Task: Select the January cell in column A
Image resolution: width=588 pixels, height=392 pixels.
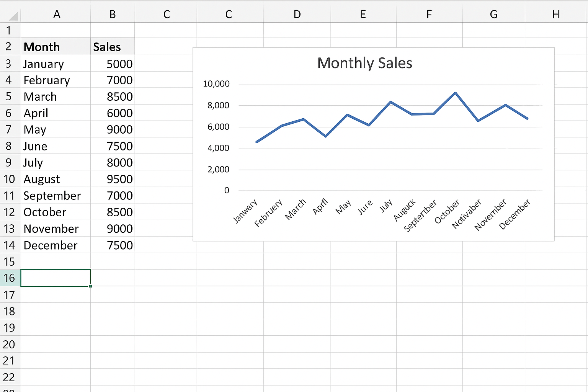Action: [x=56, y=64]
